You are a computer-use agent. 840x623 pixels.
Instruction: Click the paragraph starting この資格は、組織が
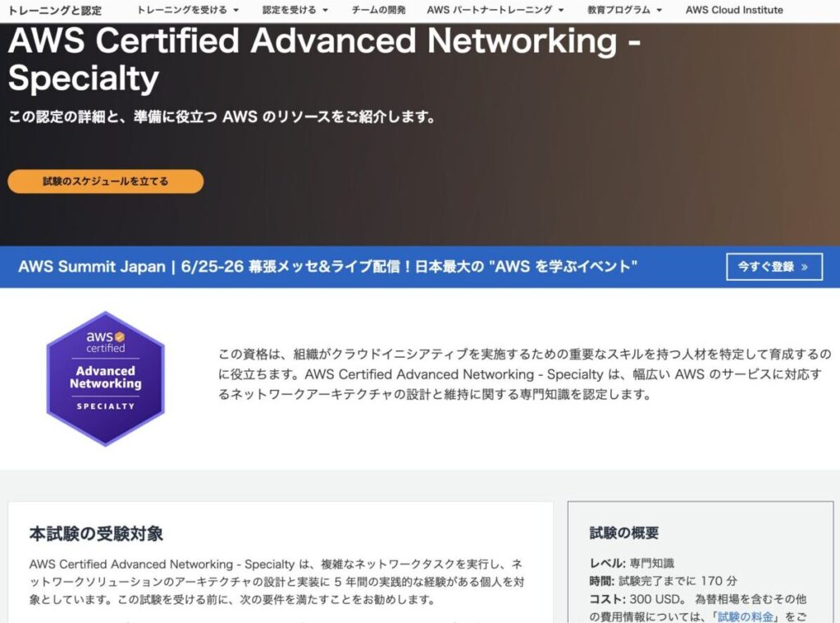[524, 374]
